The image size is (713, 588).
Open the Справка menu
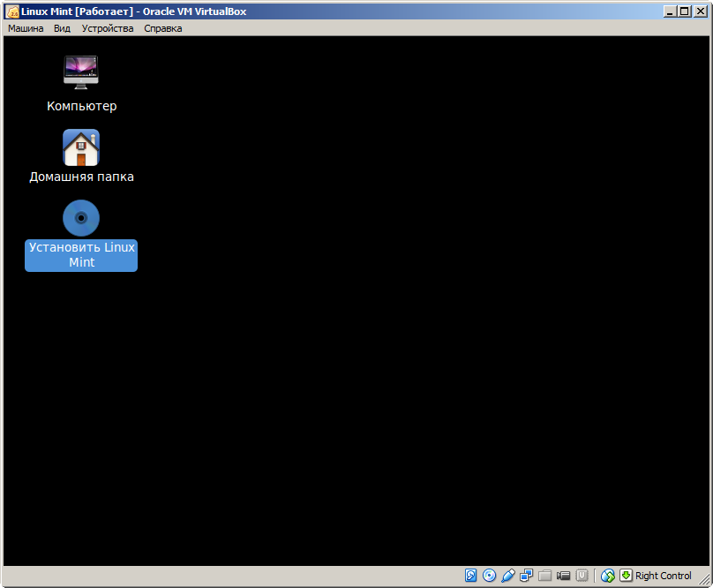click(x=162, y=28)
